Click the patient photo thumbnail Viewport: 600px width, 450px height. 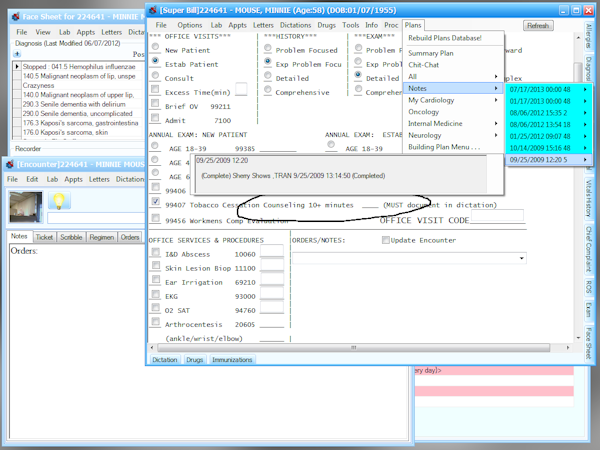[x=24, y=207]
